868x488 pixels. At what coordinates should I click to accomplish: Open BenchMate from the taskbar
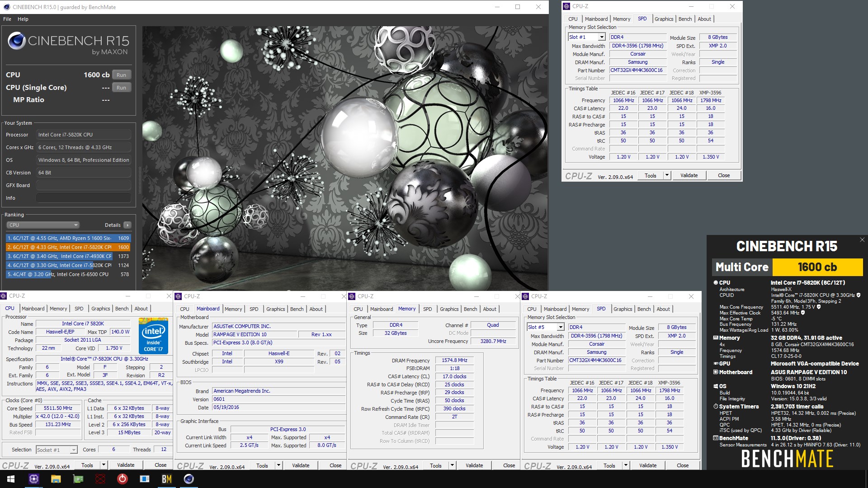pyautogui.click(x=167, y=479)
